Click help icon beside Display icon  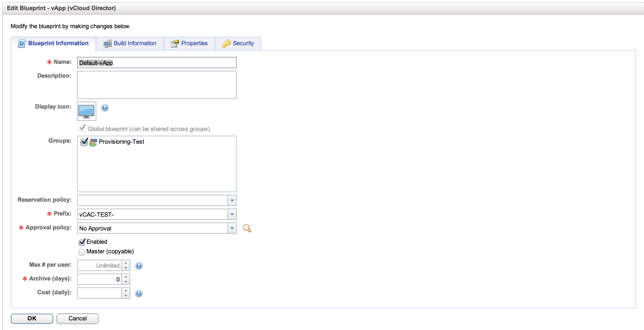pyautogui.click(x=105, y=108)
